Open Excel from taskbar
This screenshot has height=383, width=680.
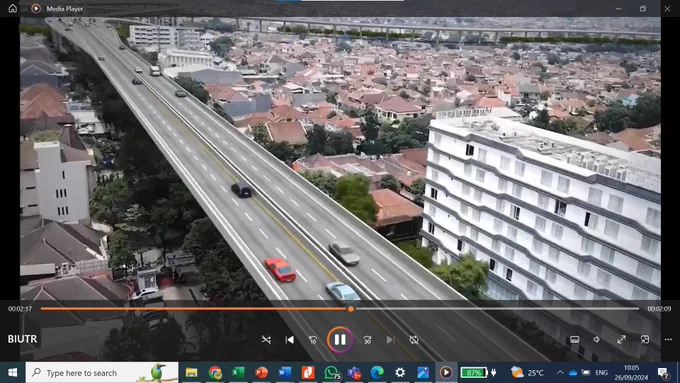click(x=238, y=373)
